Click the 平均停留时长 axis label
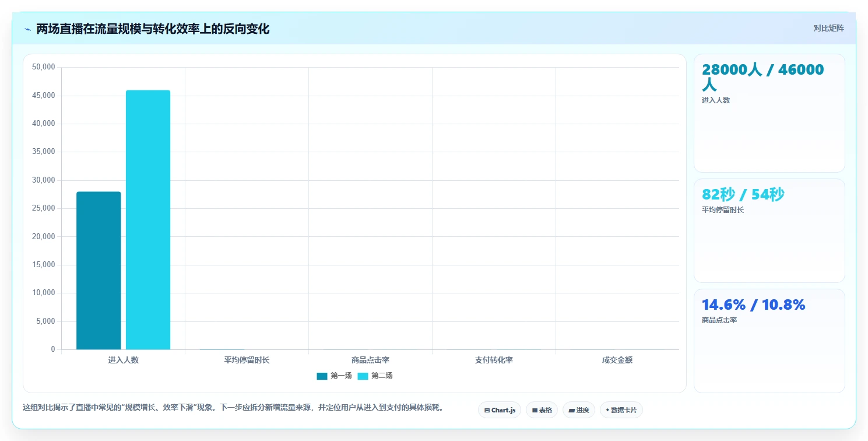This screenshot has height=441, width=868. click(247, 360)
